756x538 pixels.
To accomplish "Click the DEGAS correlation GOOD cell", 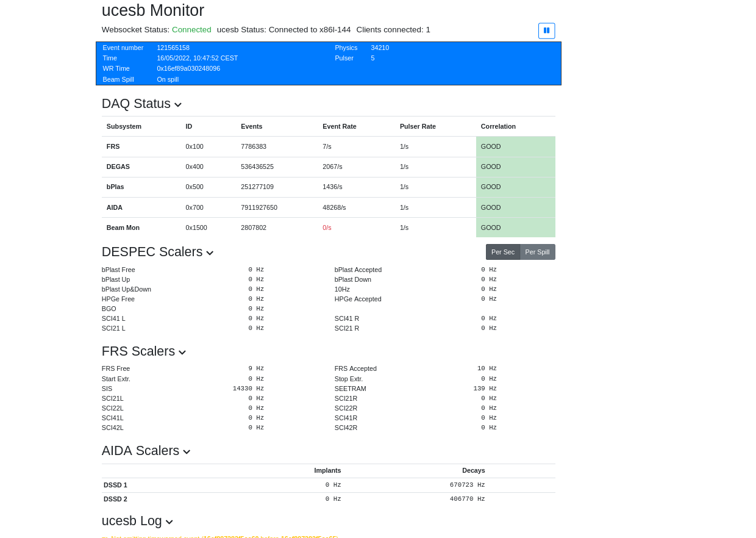I will pos(515,167).
